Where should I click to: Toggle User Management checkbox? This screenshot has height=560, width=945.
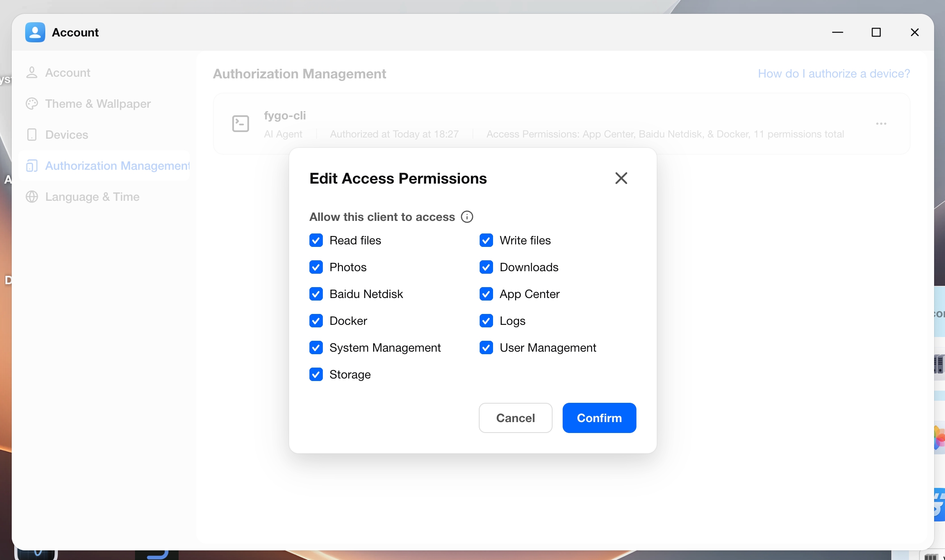coord(486,347)
